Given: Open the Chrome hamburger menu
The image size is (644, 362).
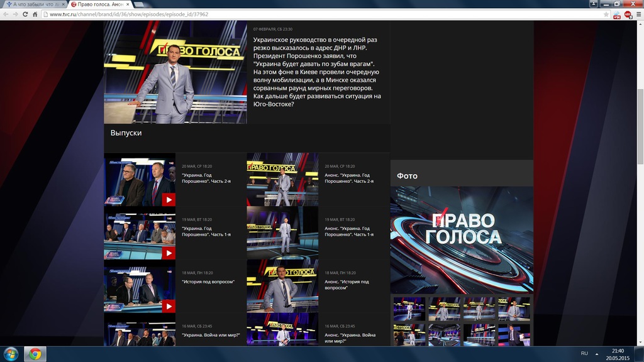Looking at the screenshot, I should (x=639, y=14).
